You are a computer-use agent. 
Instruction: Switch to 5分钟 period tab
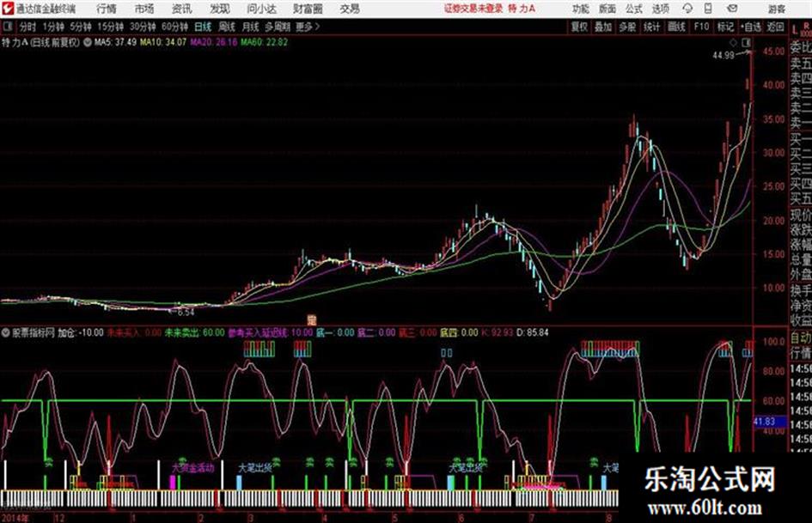tap(81, 27)
